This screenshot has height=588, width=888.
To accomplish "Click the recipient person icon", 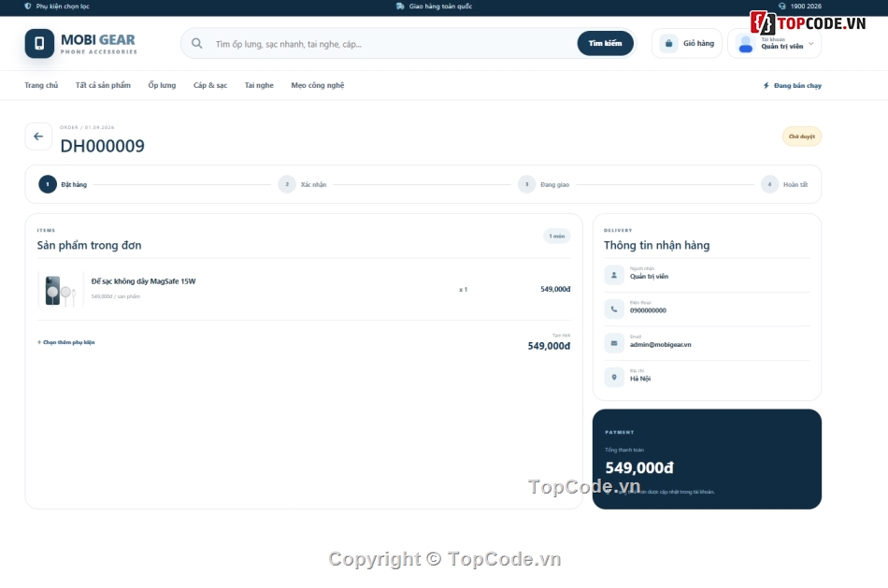I will click(614, 275).
